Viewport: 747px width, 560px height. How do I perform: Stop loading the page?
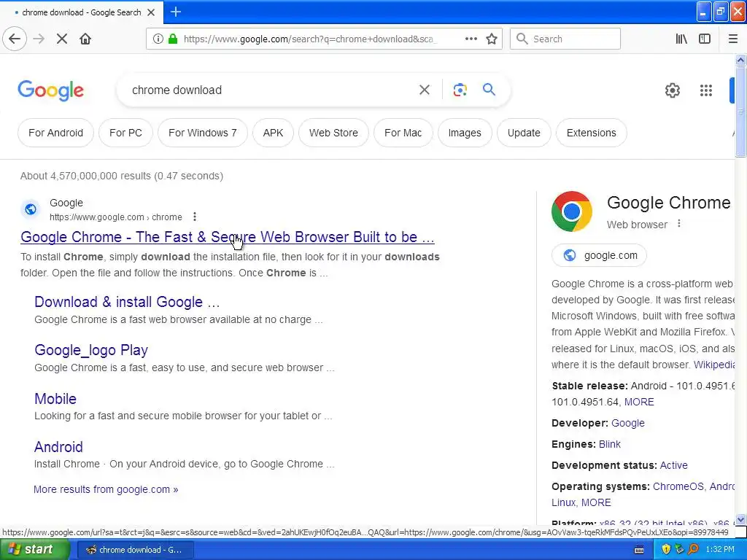coord(61,39)
